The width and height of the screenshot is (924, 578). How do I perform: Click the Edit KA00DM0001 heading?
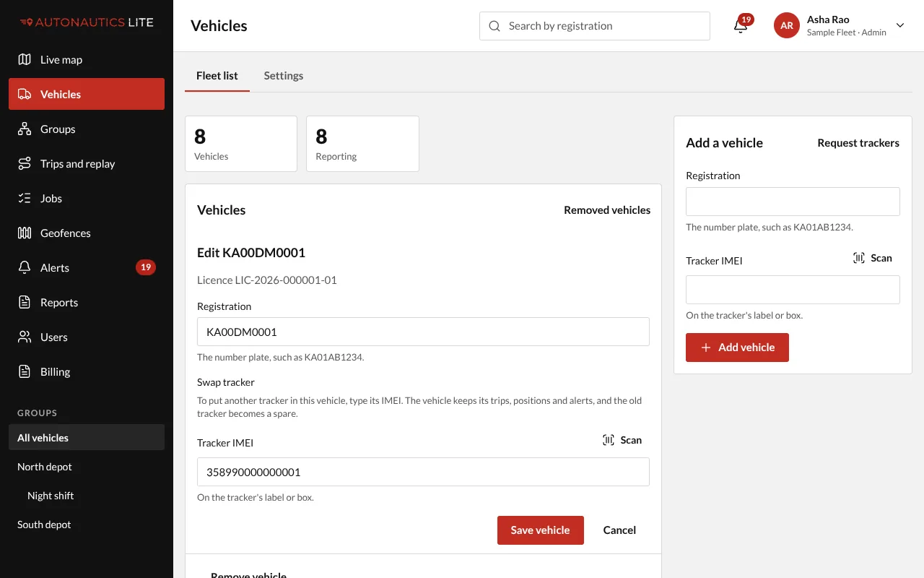pyautogui.click(x=251, y=253)
